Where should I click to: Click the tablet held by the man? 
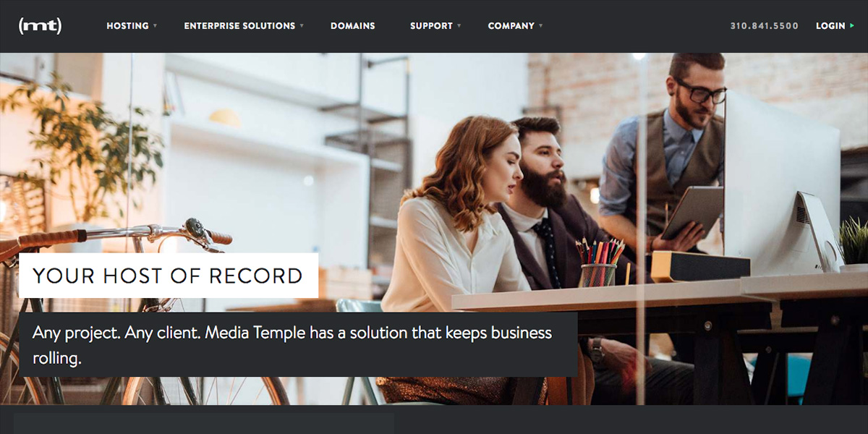point(692,211)
